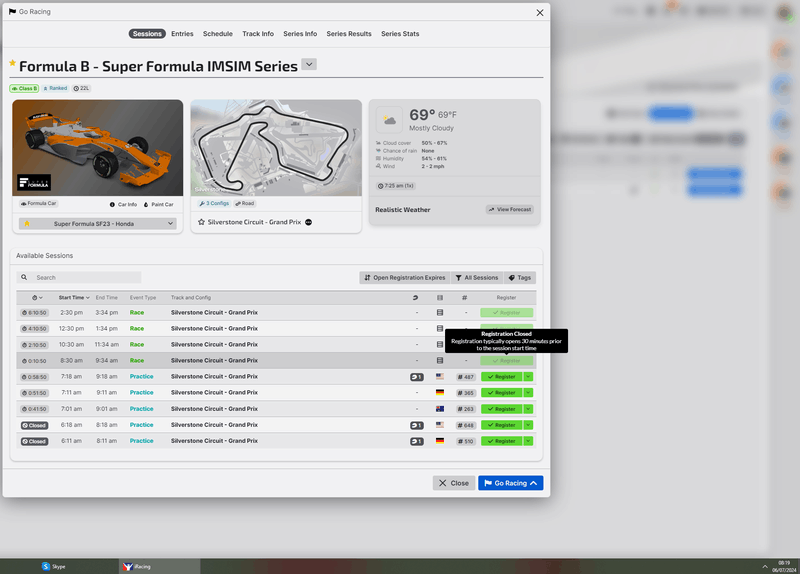The width and height of the screenshot is (800, 574).
Task: Open the Series Results tab
Action: pyautogui.click(x=349, y=34)
